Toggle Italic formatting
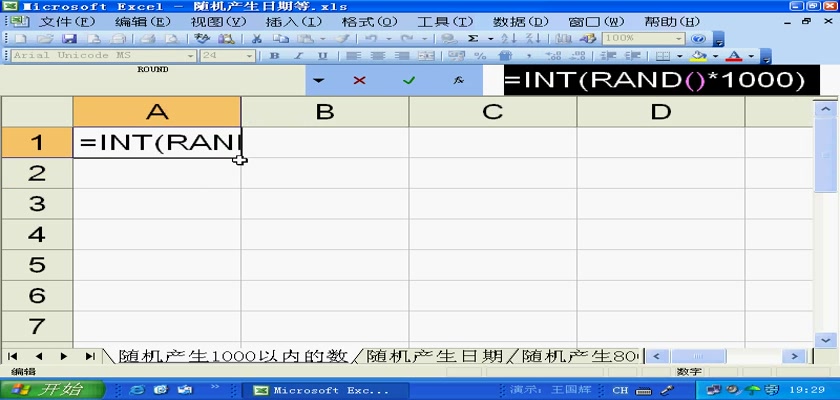Image resolution: width=840 pixels, height=400 pixels. click(298, 56)
